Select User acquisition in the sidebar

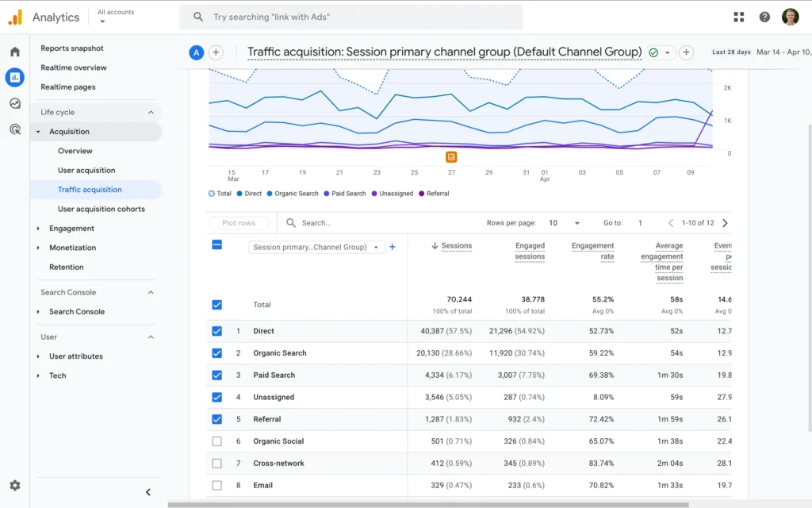coord(86,171)
